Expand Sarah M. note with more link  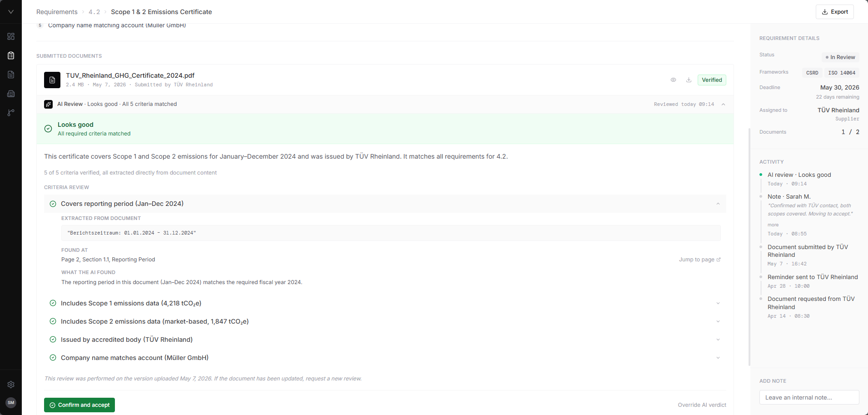click(x=773, y=225)
